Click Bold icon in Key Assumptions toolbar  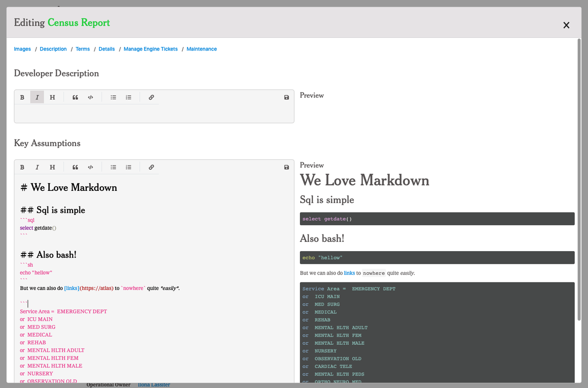[22, 167]
